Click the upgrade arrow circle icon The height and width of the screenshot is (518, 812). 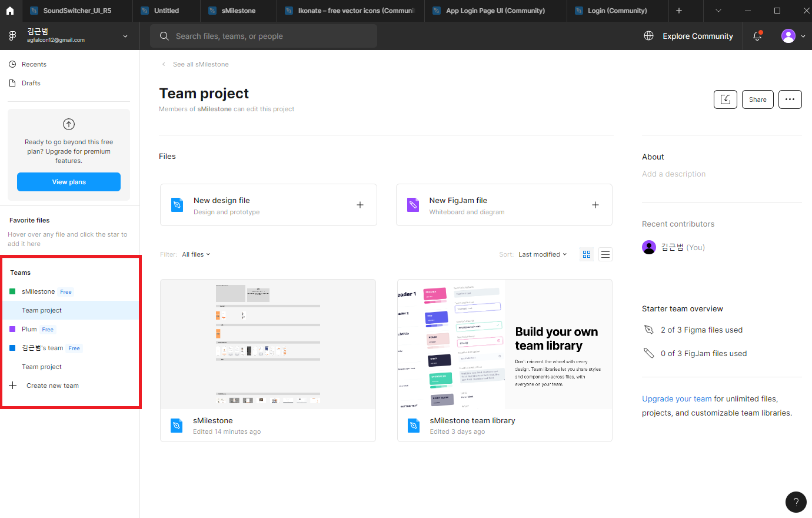tap(69, 124)
